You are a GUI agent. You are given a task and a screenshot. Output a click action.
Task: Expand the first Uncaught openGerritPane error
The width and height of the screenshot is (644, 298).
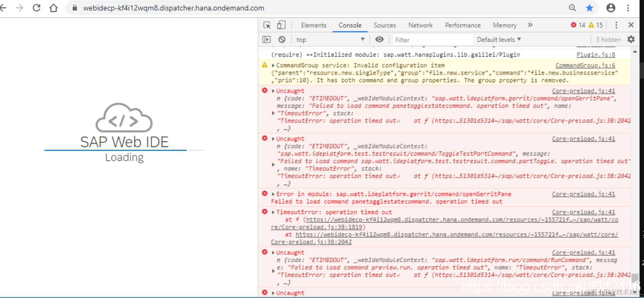point(273,91)
